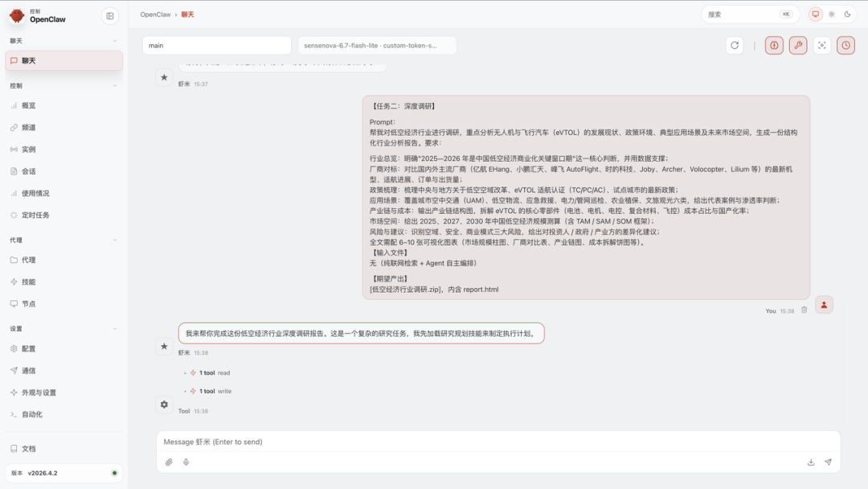Open the 节点 nodes page
The width and height of the screenshot is (868, 489).
point(64,303)
